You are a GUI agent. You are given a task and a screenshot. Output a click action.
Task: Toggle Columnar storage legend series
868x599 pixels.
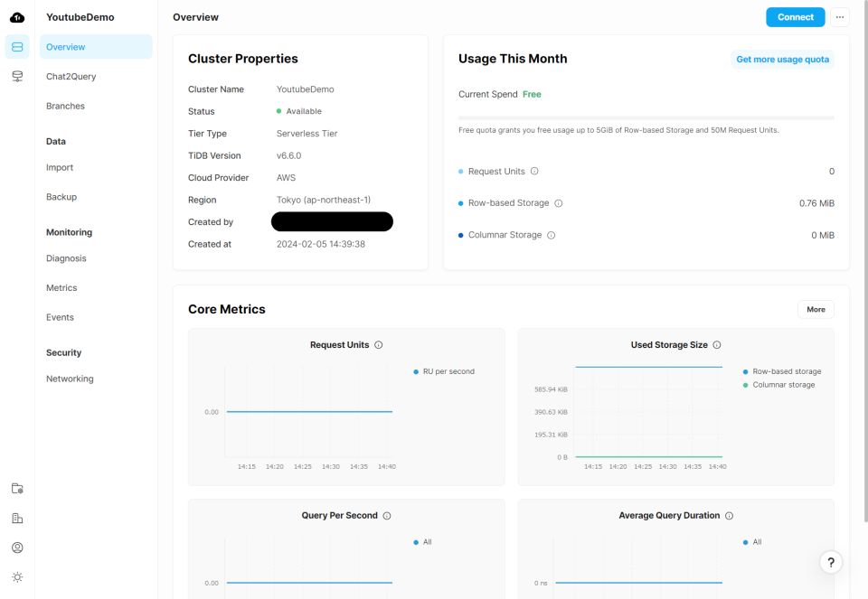[778, 385]
